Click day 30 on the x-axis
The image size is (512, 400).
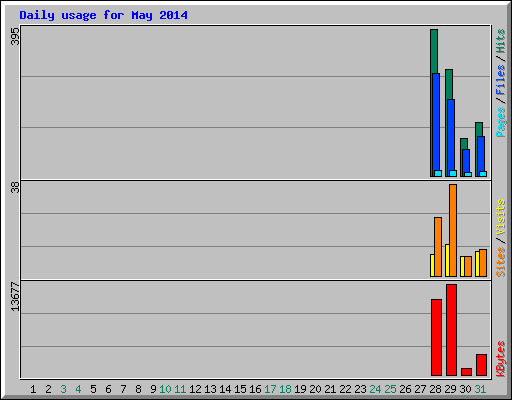[465, 389]
